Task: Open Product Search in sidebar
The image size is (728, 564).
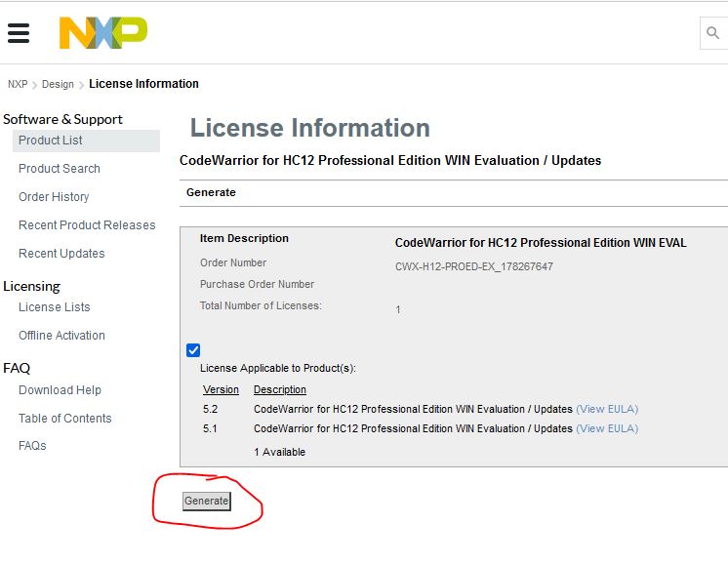Action: [60, 169]
